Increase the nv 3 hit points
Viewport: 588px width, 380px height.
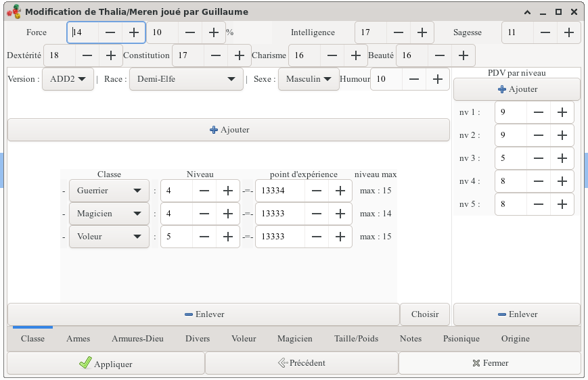pyautogui.click(x=562, y=158)
